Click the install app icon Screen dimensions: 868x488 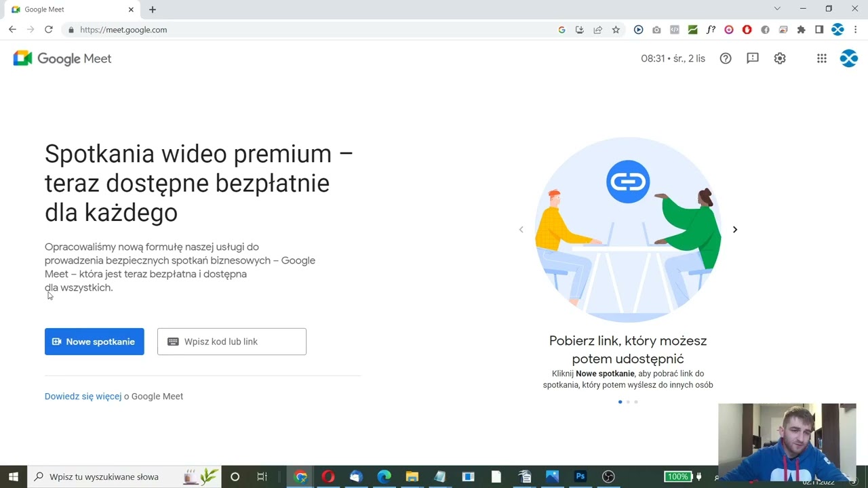(x=579, y=30)
